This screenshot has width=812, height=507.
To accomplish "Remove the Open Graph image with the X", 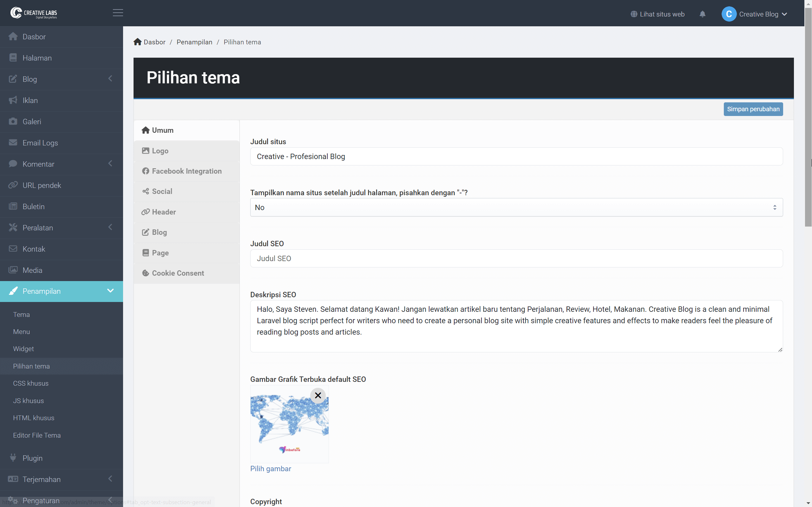I will (318, 395).
